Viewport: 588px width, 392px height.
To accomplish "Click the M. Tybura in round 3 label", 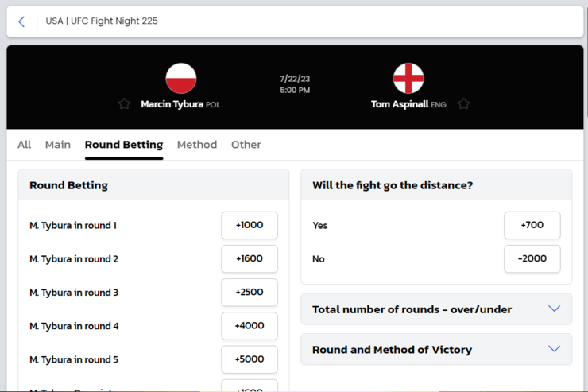I will pos(74,293).
